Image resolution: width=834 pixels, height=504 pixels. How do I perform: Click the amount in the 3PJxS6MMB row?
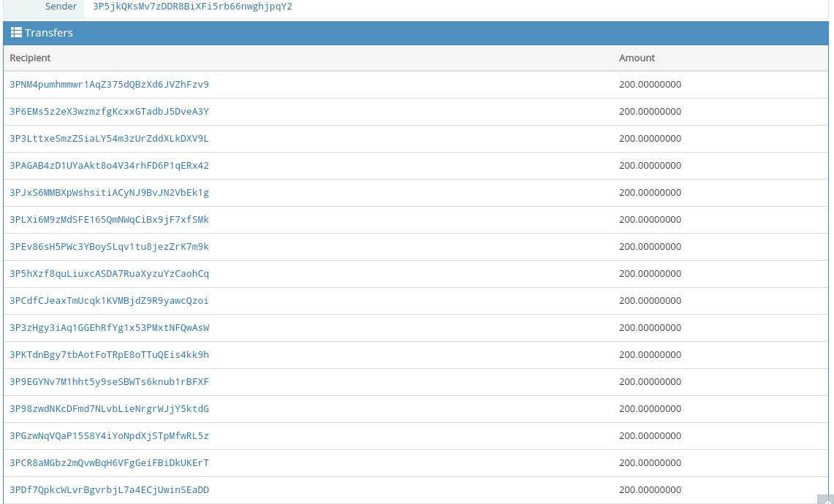[650, 192]
